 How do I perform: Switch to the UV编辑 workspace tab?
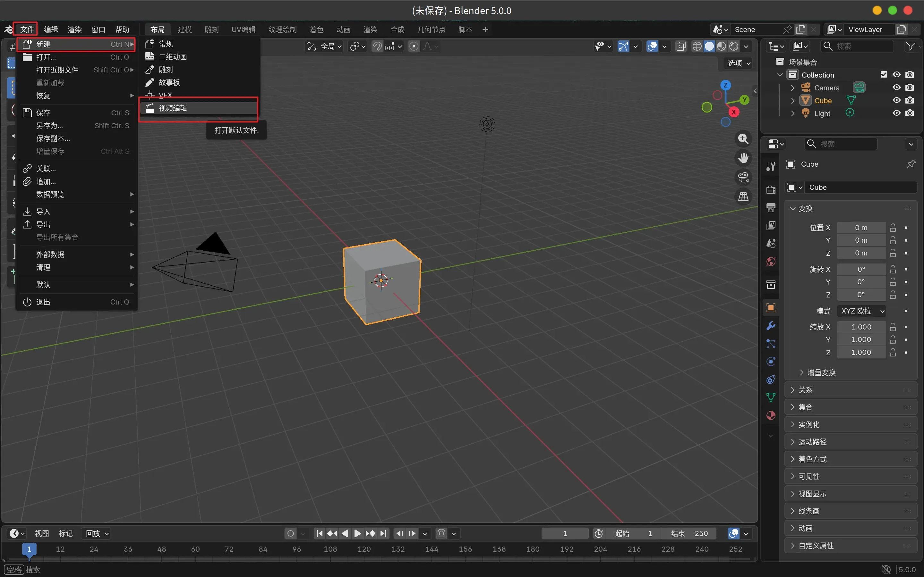243,29
